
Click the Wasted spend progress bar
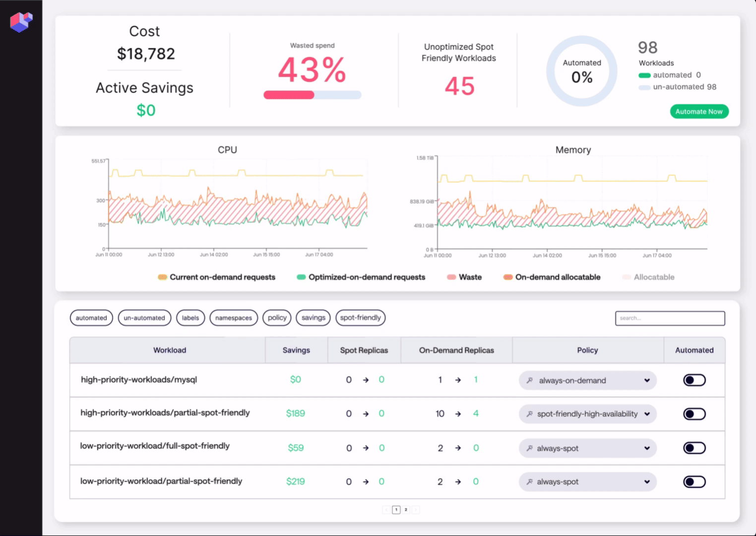click(x=313, y=95)
